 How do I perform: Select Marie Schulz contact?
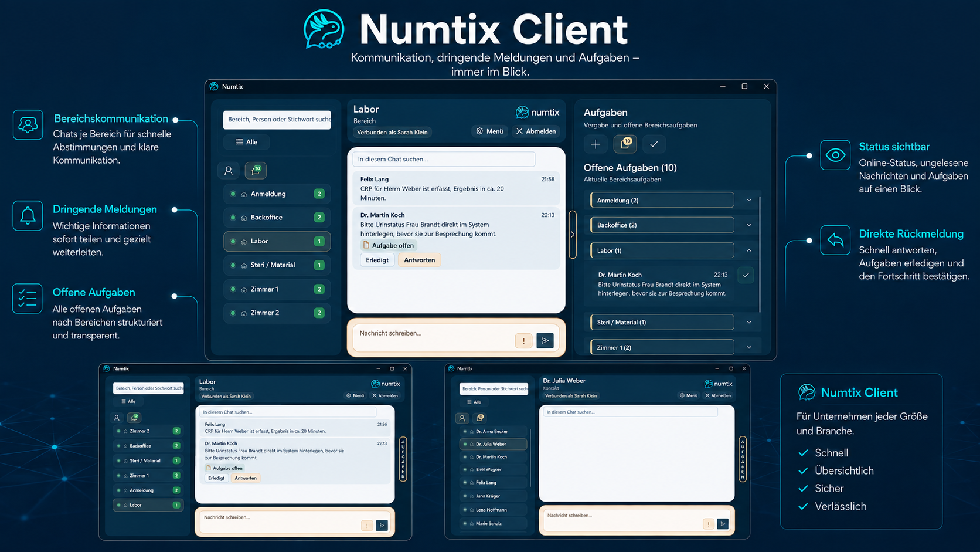coord(493,523)
